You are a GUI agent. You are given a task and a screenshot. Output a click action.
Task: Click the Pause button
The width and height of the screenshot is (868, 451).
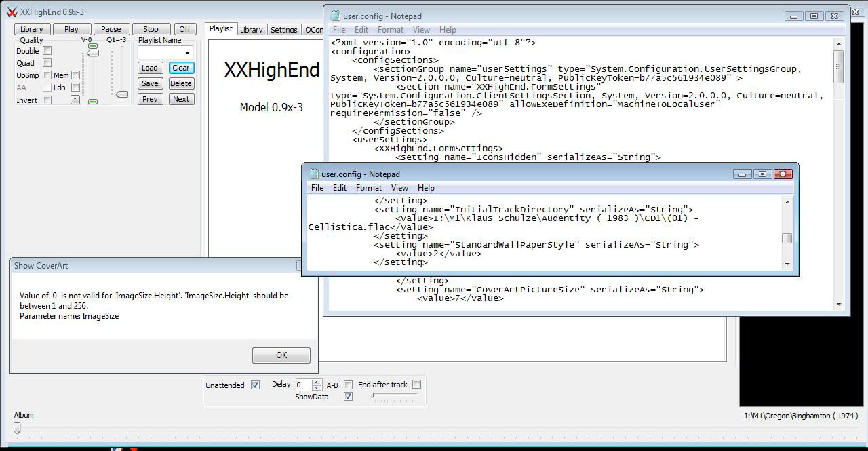point(111,29)
